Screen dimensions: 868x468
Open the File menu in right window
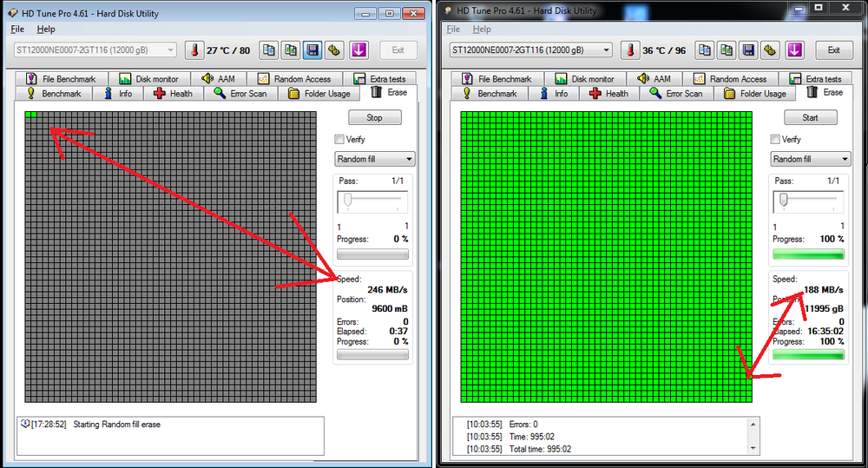(x=453, y=29)
